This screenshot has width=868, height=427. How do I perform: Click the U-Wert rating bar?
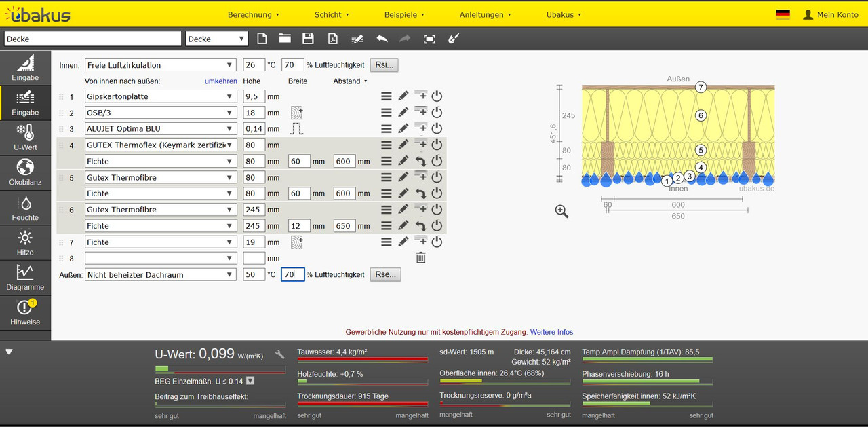tap(220, 369)
